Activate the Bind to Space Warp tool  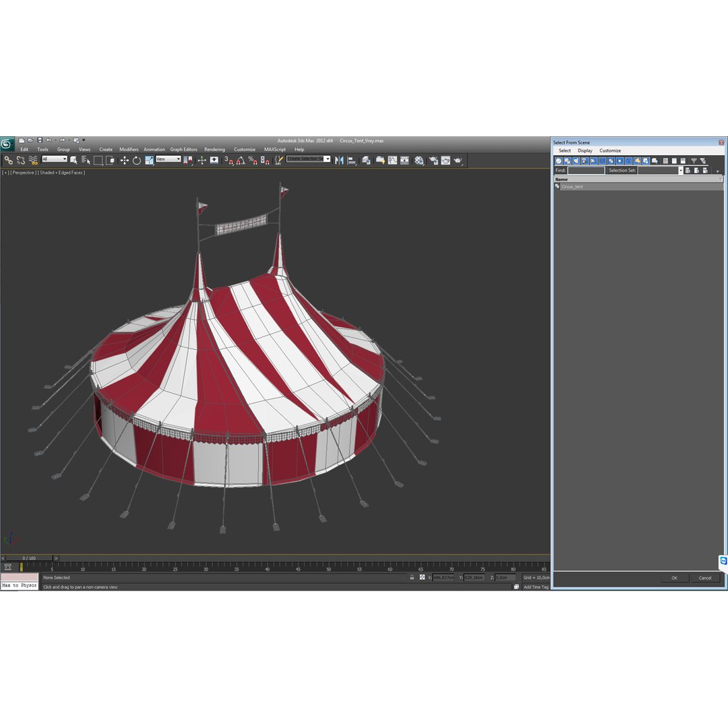point(33,160)
